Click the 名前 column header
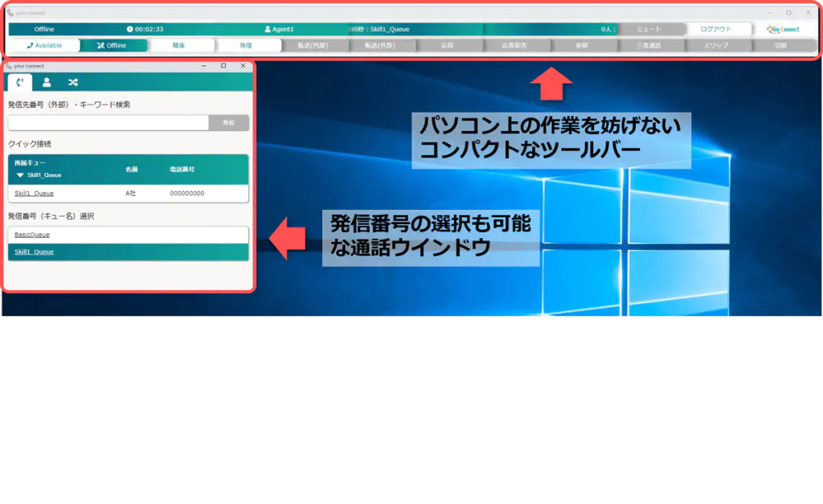 coord(131,169)
